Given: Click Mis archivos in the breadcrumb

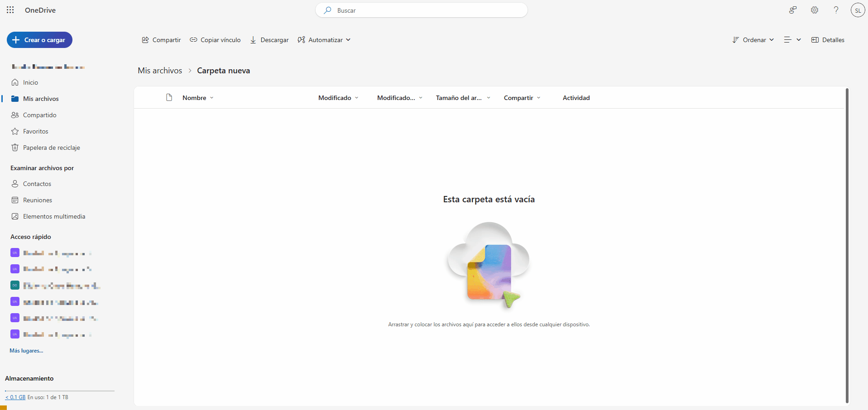Looking at the screenshot, I should 159,70.
